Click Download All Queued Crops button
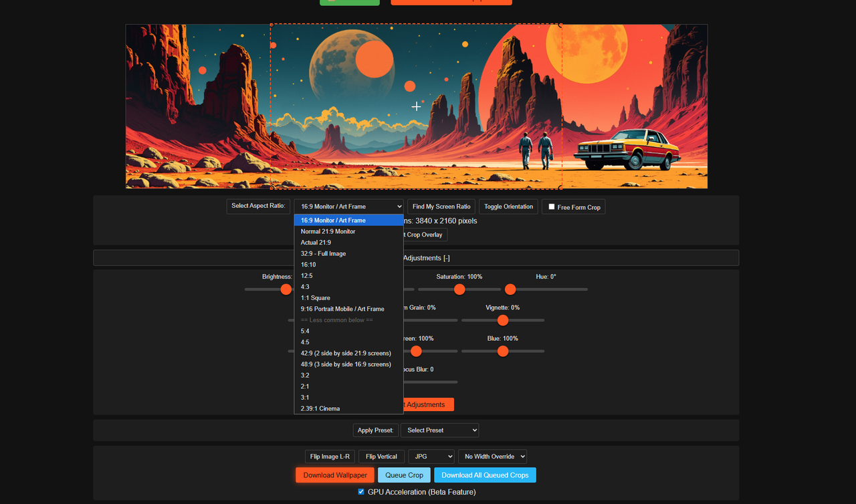Image resolution: width=856 pixels, height=504 pixels. click(485, 475)
